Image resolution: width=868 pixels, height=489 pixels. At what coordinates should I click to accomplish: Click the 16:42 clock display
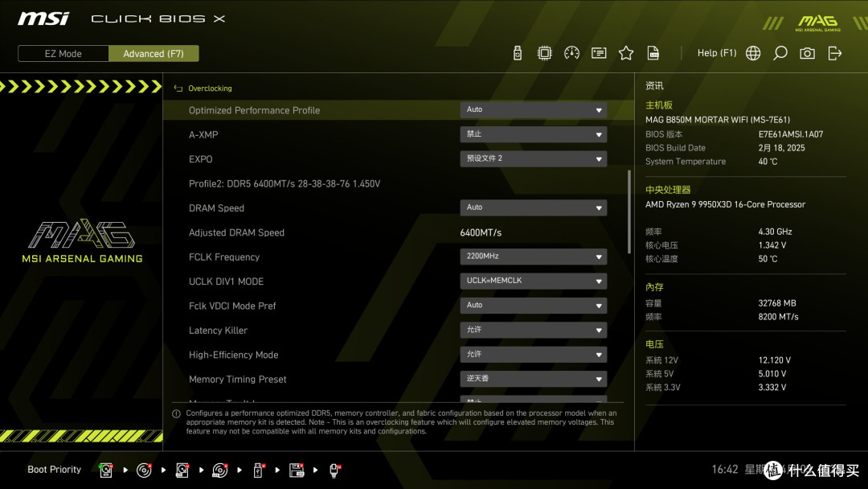point(725,470)
